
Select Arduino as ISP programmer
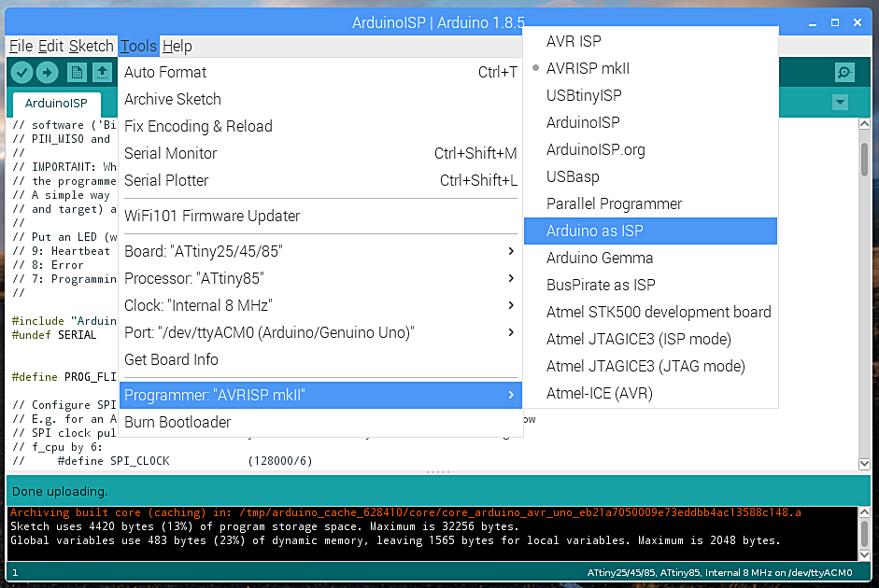(x=650, y=231)
